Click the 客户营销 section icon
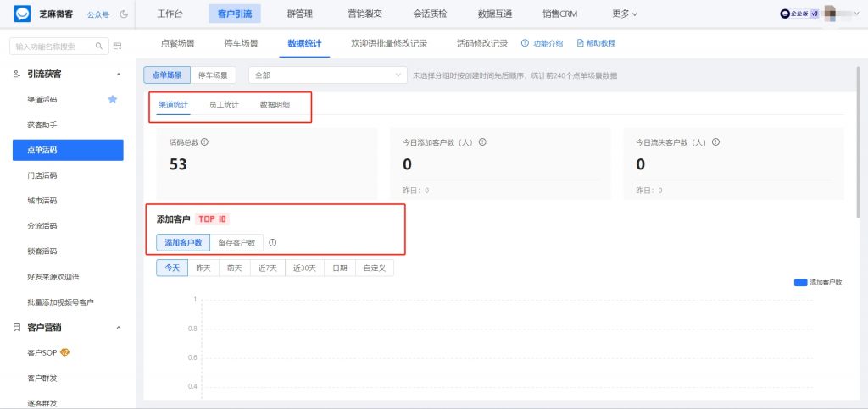Screen dimensions: 868x409 (17, 327)
